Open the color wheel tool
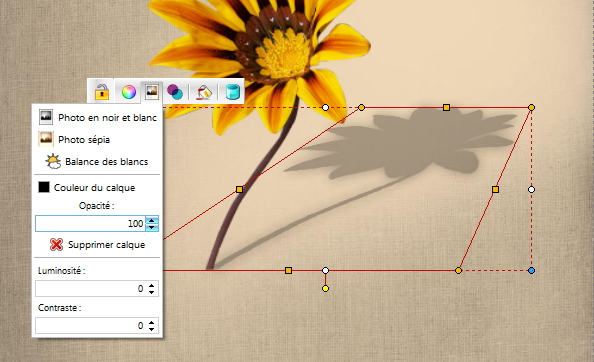This screenshot has height=362, width=594. point(129,92)
